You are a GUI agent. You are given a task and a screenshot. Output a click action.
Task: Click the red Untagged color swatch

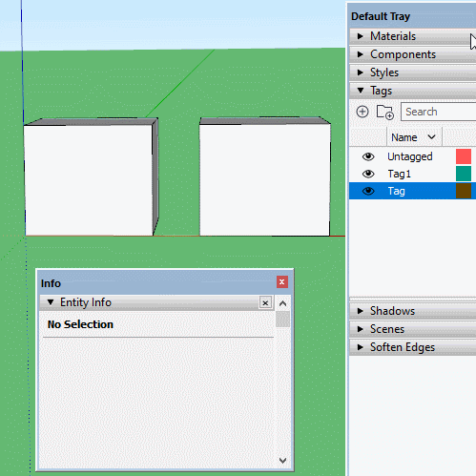tap(464, 156)
